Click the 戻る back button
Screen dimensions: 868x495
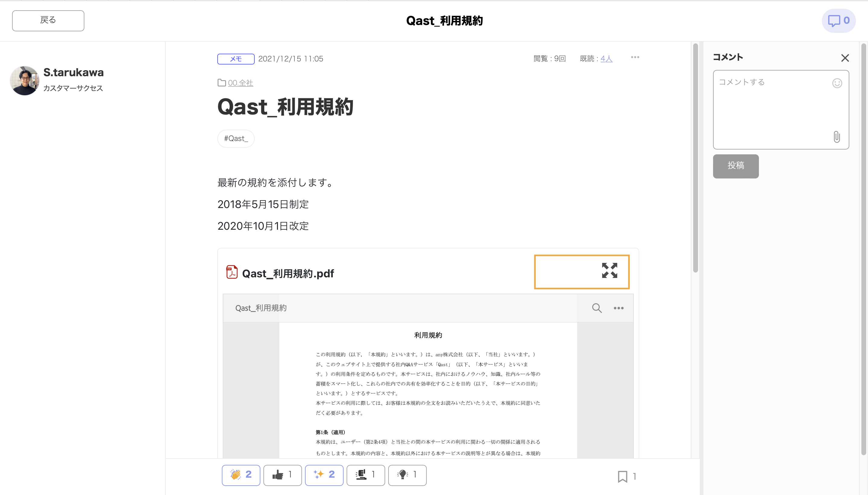[48, 20]
